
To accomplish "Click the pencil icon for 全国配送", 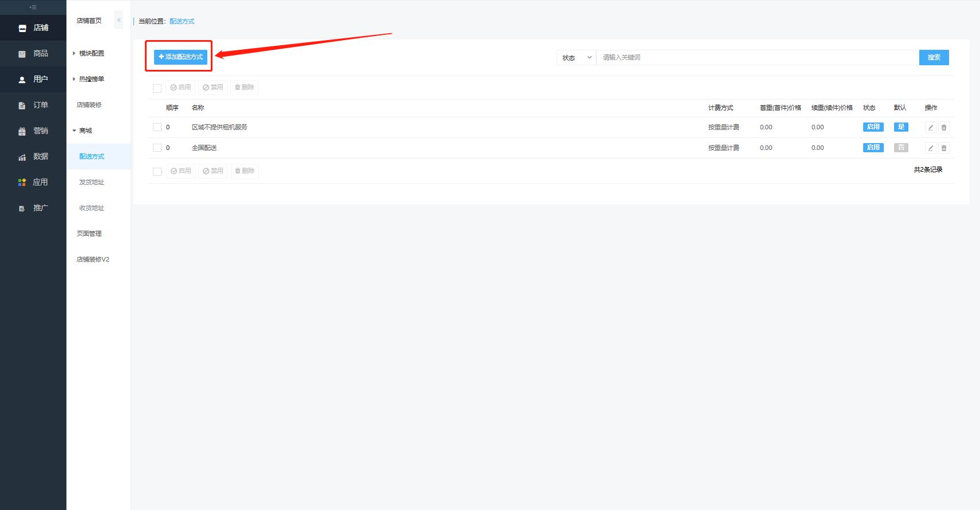I will (x=931, y=148).
